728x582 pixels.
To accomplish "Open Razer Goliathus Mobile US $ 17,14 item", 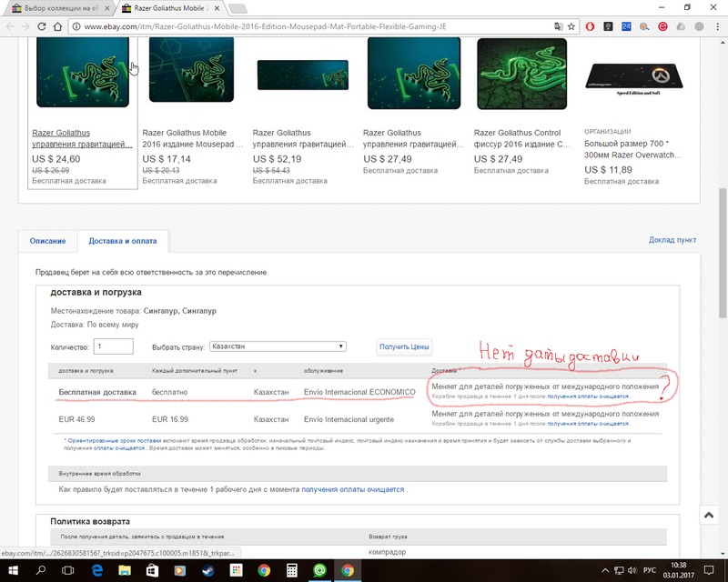I will coord(193,138).
